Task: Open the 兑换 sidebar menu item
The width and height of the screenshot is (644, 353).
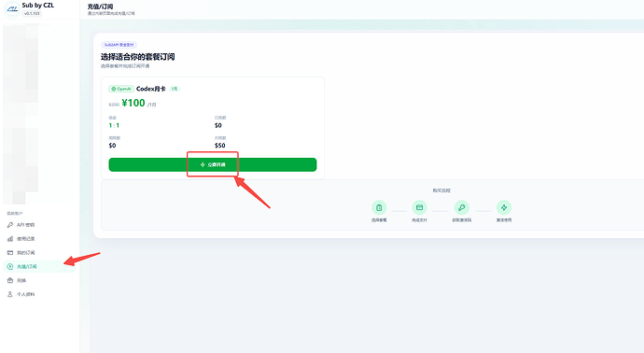Action: 39,281
